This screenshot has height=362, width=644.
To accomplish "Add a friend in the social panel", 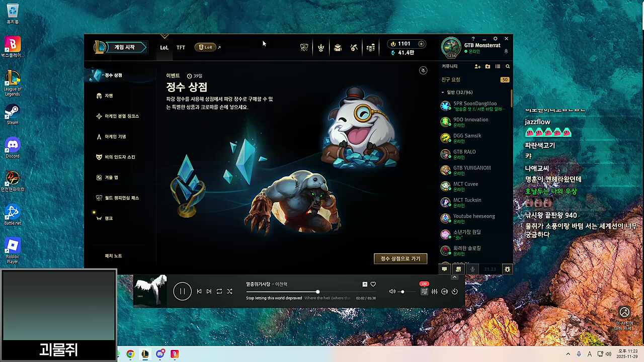I will pos(477,66).
